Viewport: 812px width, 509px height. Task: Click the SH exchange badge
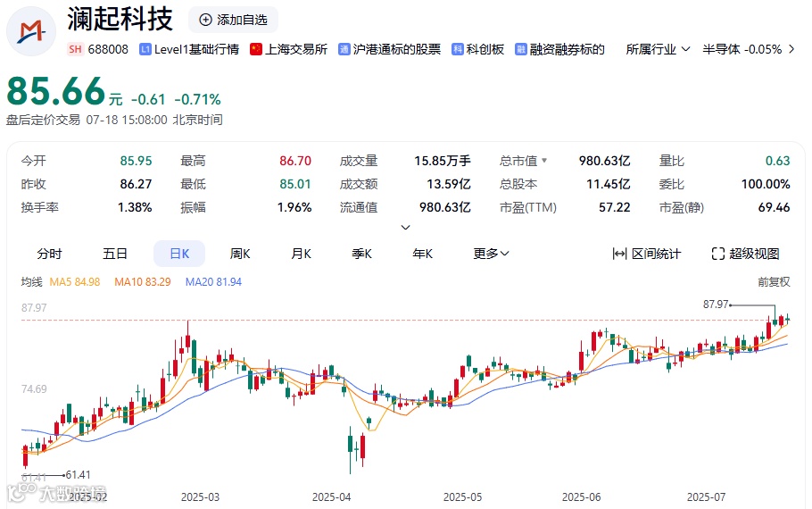tap(75, 49)
